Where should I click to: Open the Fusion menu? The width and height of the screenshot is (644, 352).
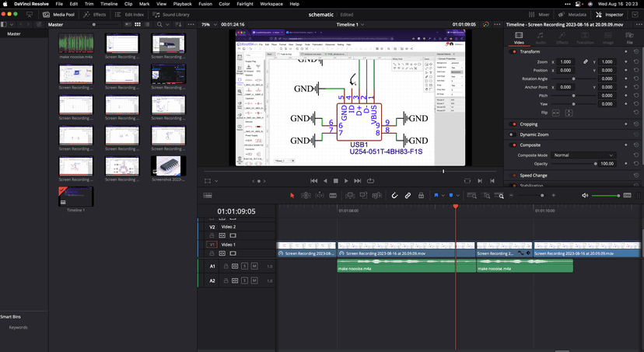click(205, 4)
